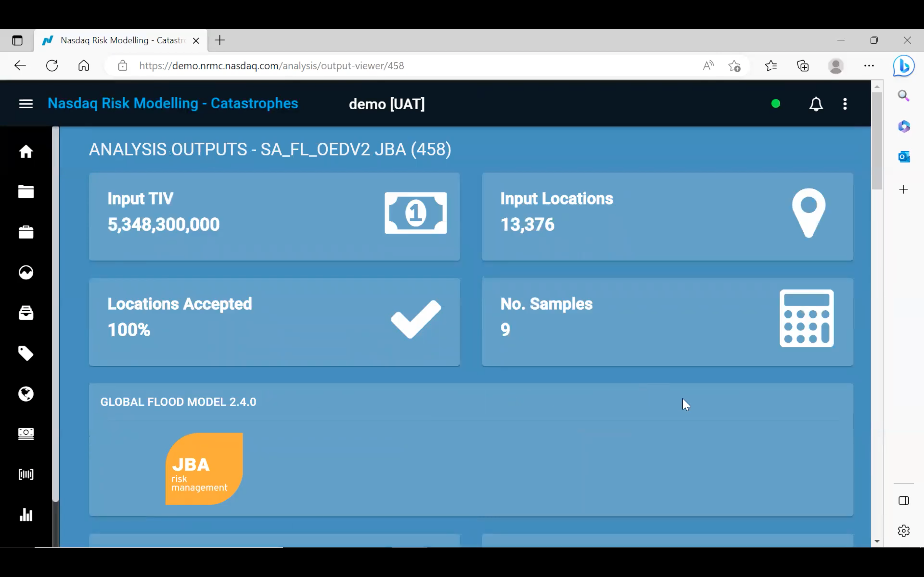Open the three-dot app options menu
Viewport: 924px width, 577px height.
coord(845,104)
